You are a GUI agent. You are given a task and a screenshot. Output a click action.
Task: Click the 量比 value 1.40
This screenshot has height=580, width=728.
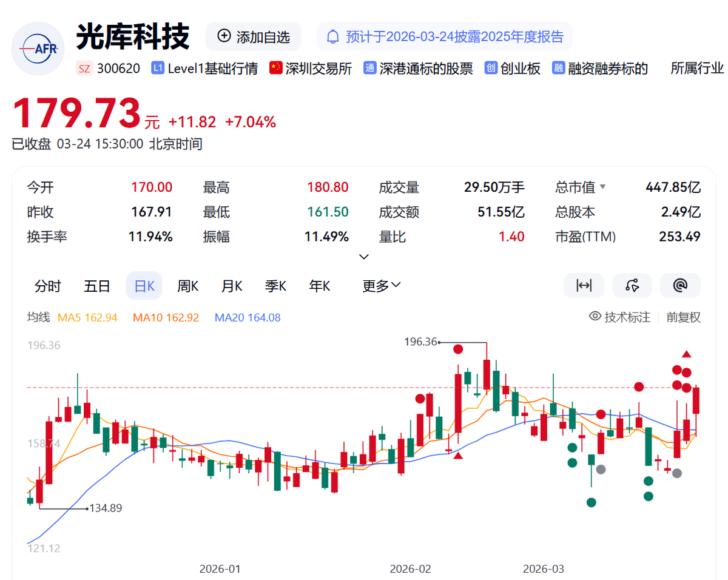pyautogui.click(x=511, y=237)
